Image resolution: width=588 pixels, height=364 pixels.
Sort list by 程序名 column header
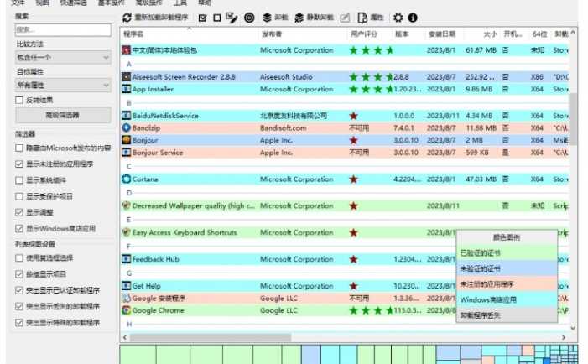point(134,34)
